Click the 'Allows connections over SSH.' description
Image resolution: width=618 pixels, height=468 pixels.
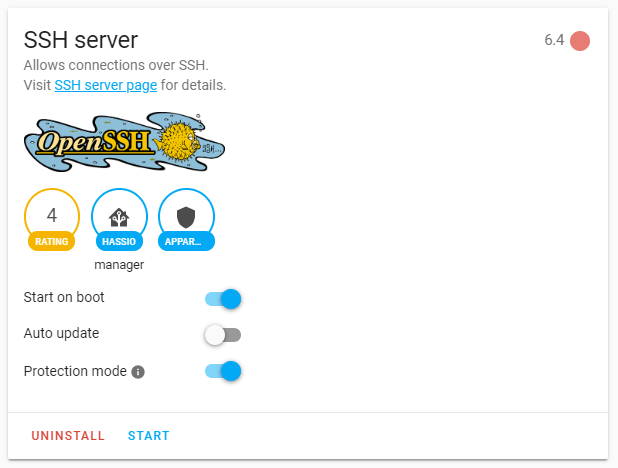[x=116, y=65]
